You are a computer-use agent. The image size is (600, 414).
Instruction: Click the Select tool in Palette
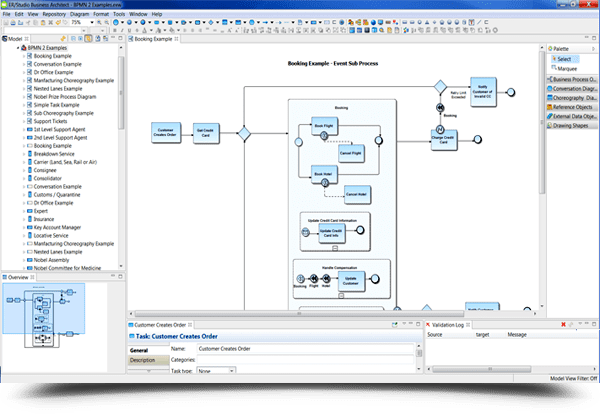[564, 59]
